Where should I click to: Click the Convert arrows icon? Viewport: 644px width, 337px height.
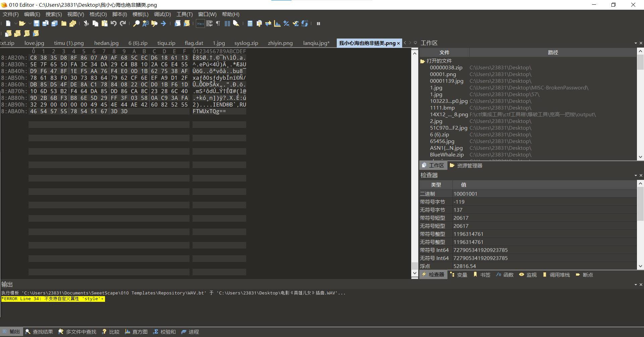pyautogui.click(x=268, y=23)
